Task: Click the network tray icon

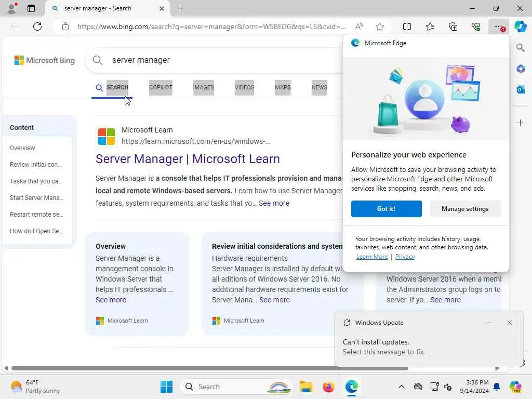Action: 435,387
